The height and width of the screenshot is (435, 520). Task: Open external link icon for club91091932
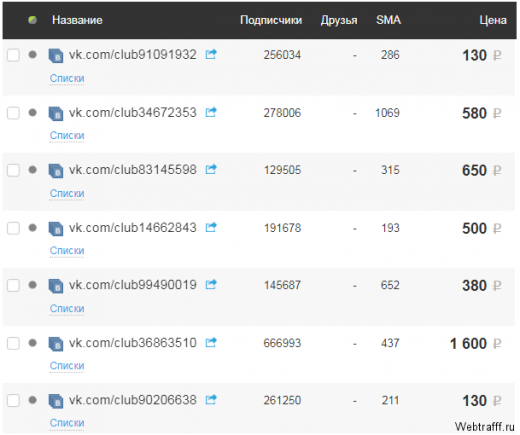click(211, 54)
